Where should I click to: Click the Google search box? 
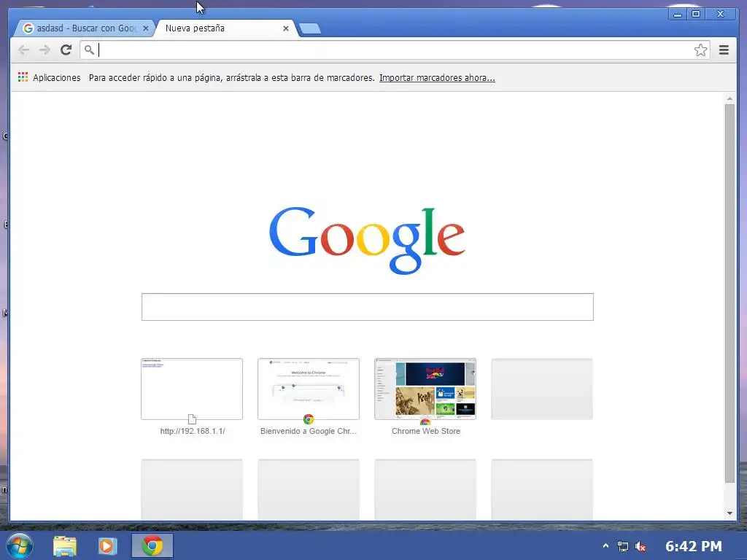(x=368, y=307)
